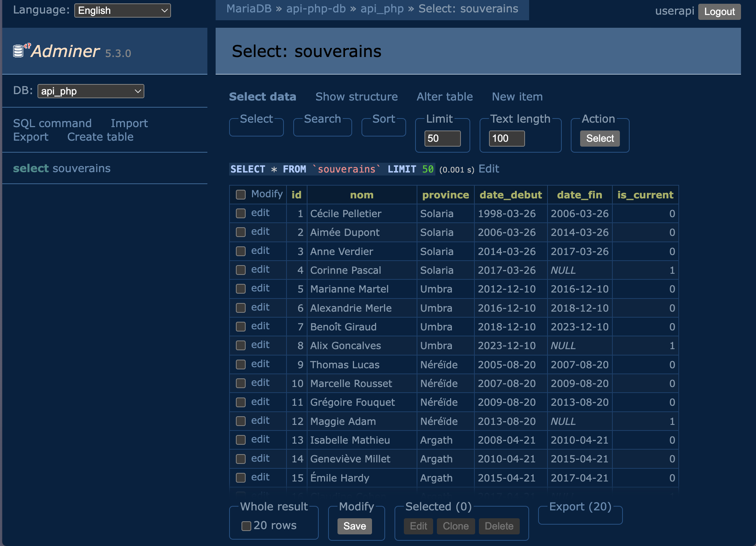Tick checkbox for Cécile Pelletier row

(241, 213)
